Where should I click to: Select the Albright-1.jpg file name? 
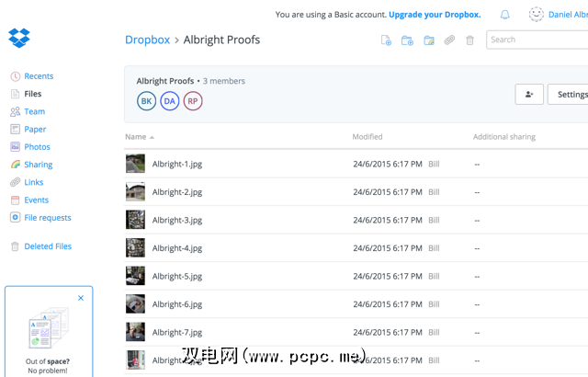pos(177,165)
